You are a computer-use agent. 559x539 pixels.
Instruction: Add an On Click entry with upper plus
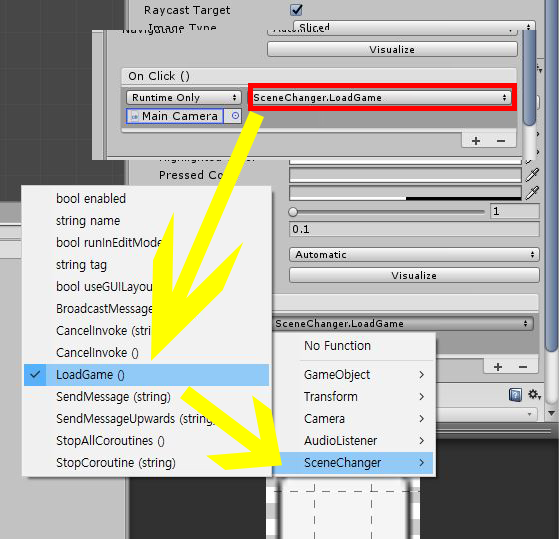(x=476, y=141)
